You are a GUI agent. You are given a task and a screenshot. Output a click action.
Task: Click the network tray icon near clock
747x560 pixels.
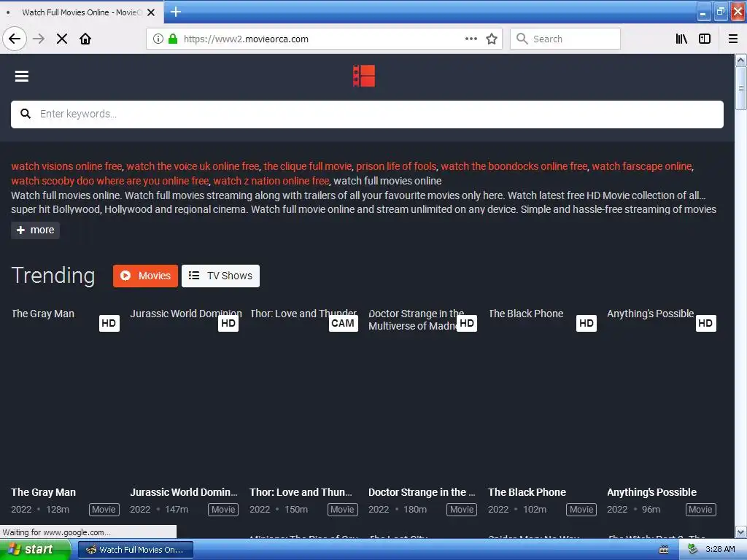(692, 550)
